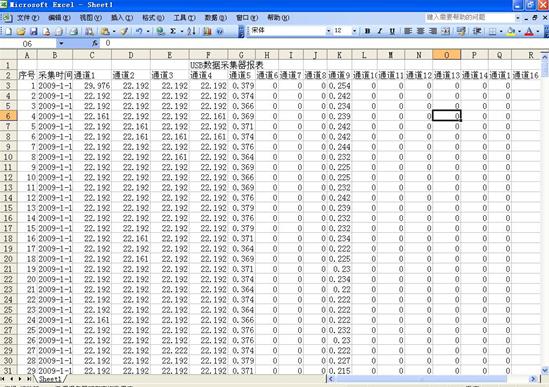This screenshot has height=387, width=549.
Task: Toggle Italic formatting button
Action: [x=380, y=31]
